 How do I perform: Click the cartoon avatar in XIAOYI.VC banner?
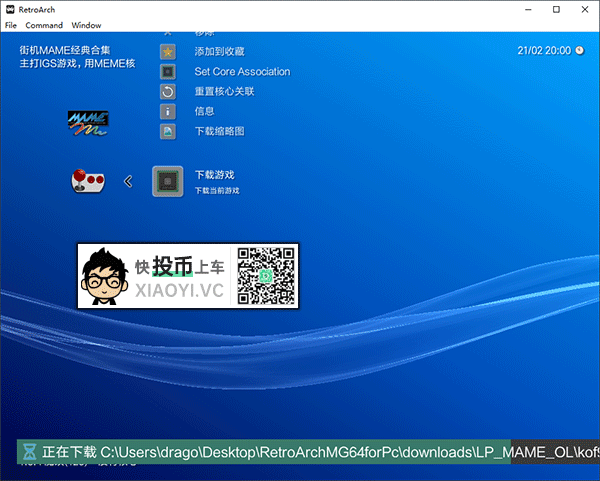pos(104,277)
